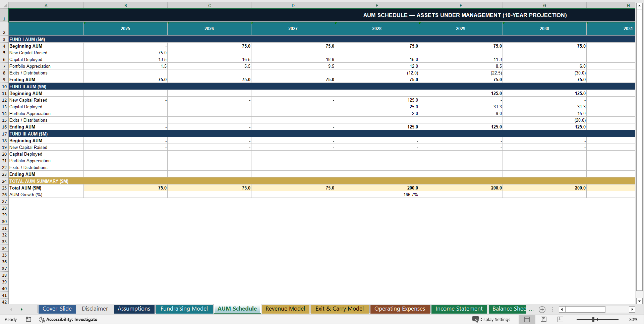Click the horizontal scrollbar right arrow

click(x=632, y=309)
